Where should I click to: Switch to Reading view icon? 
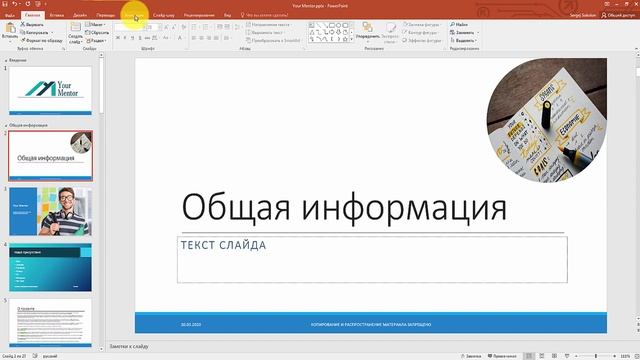point(554,356)
